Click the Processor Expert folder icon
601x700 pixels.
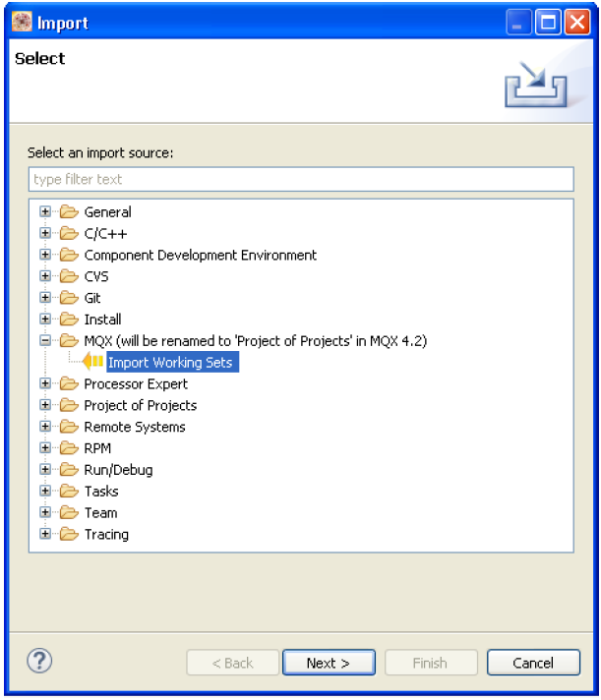click(x=68, y=384)
